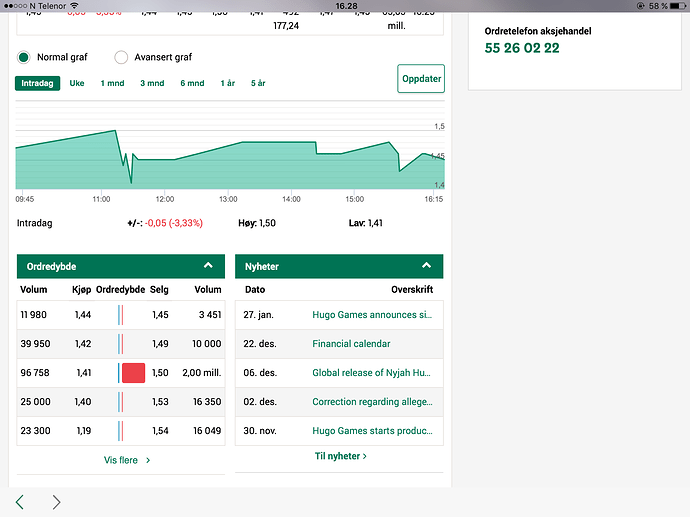This screenshot has height=517, width=690.
Task: Click news date 22. des.
Action: 260,344
